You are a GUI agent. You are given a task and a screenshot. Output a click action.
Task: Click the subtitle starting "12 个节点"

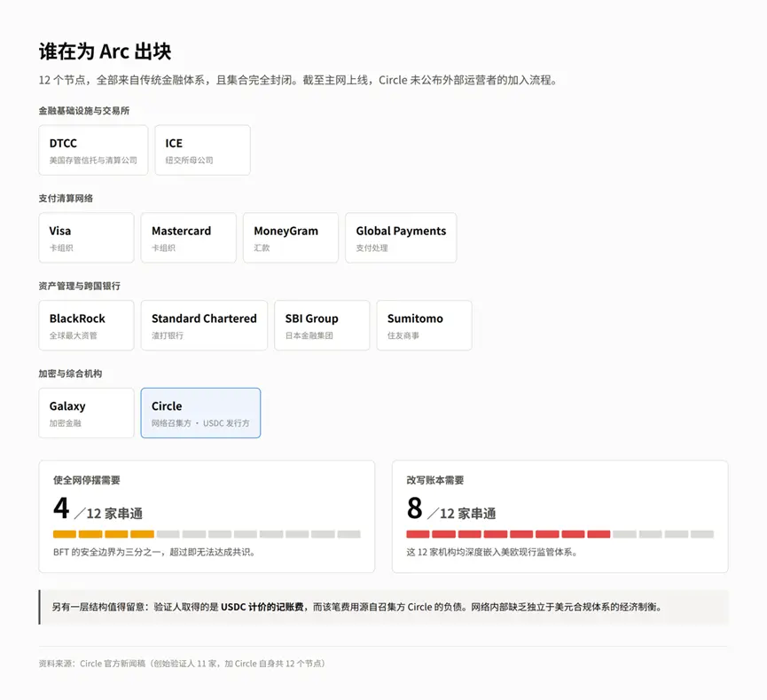298,80
